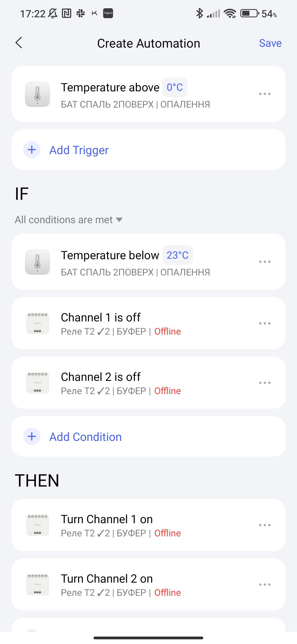Tap the Add Trigger plus icon

point(32,150)
